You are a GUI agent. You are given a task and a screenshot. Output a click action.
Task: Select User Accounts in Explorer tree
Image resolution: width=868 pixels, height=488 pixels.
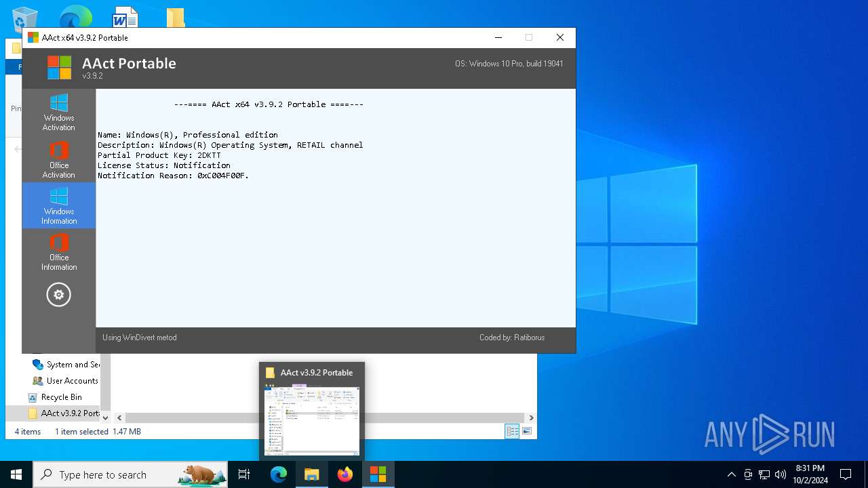point(66,381)
